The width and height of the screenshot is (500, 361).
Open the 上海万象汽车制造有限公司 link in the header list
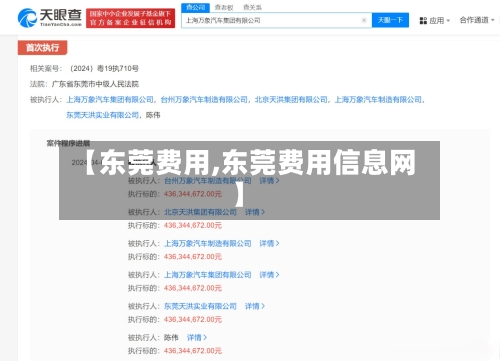click(x=378, y=100)
